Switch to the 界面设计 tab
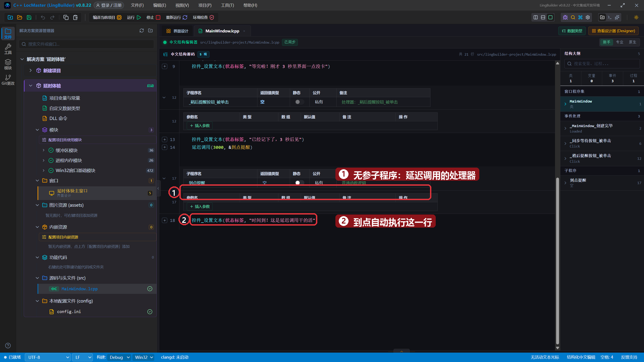The image size is (644, 362). (177, 31)
